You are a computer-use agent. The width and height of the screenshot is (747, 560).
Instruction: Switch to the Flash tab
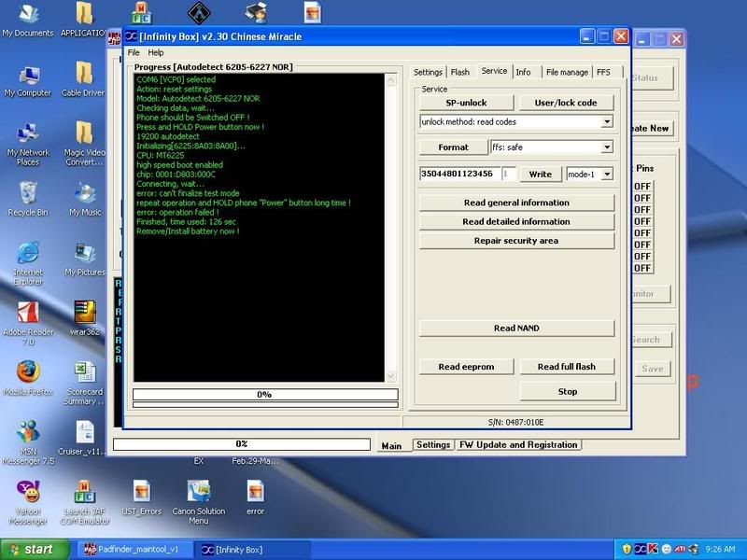pyautogui.click(x=459, y=72)
